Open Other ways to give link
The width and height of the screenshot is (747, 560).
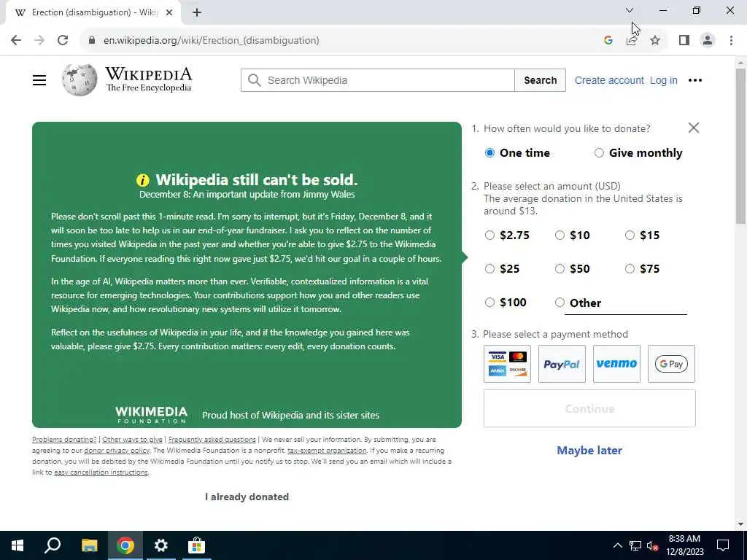coord(133,440)
